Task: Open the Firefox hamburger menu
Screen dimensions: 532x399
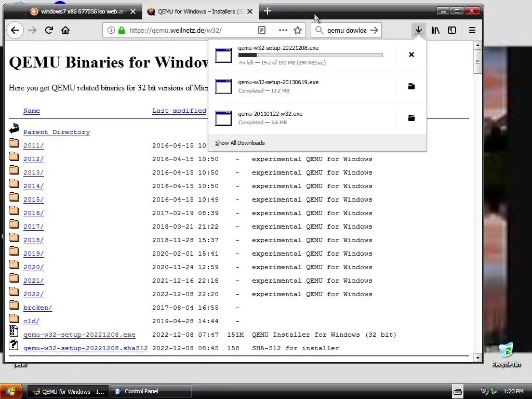Action: 472,30
